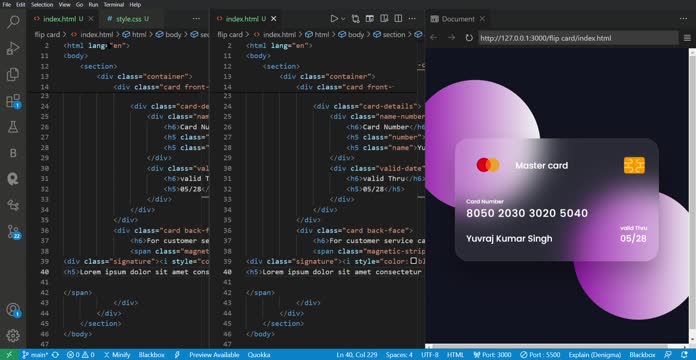Screen dimensions: 696x360
Task: Go forward in browser preview
Action: pyautogui.click(x=451, y=38)
